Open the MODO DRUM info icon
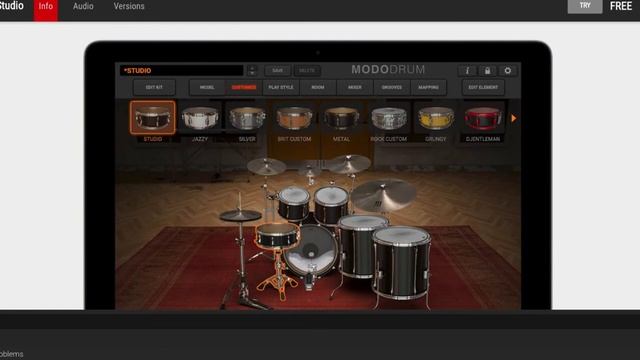The image size is (640, 360). [x=467, y=71]
